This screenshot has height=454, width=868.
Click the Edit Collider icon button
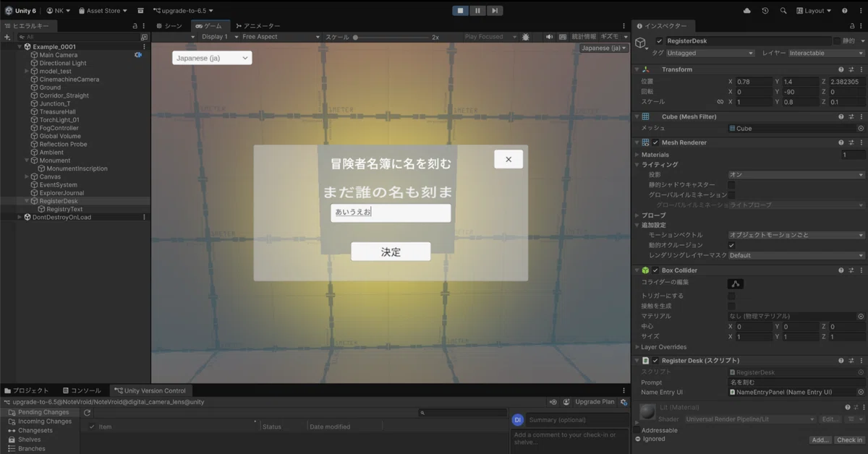coord(736,284)
